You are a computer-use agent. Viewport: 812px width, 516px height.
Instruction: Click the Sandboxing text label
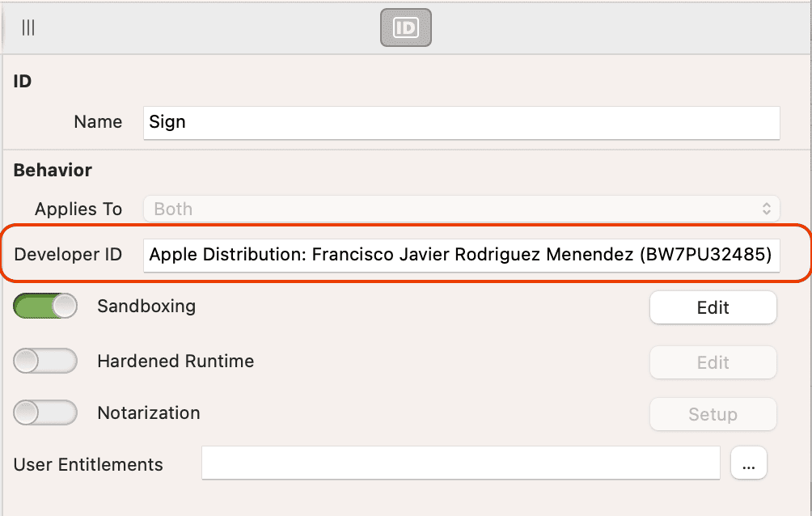pos(146,307)
